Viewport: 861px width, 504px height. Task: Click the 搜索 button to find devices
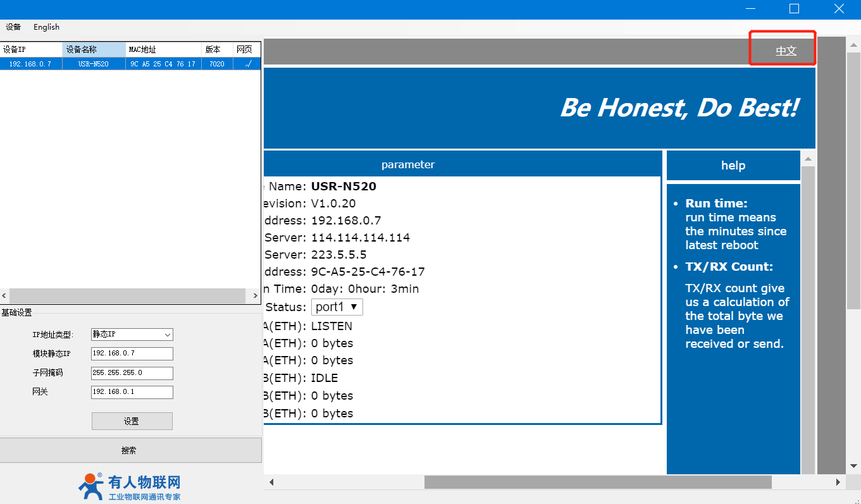tap(130, 450)
